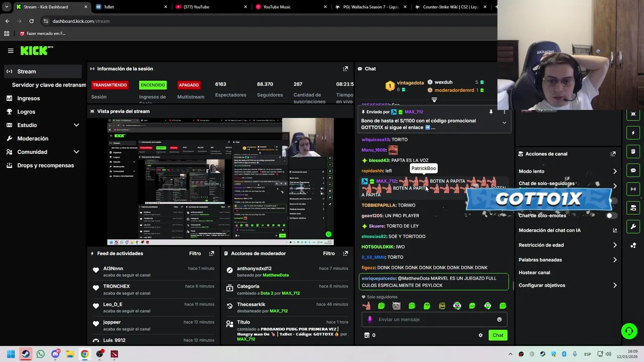Expand the Comunidad sidebar section
This screenshot has width=644, height=362.
tap(76, 152)
